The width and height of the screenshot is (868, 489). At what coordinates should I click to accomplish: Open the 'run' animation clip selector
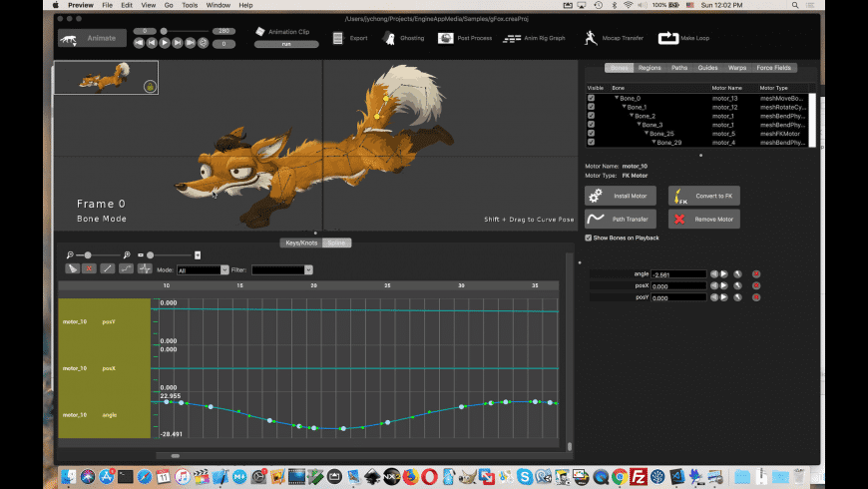coord(286,44)
